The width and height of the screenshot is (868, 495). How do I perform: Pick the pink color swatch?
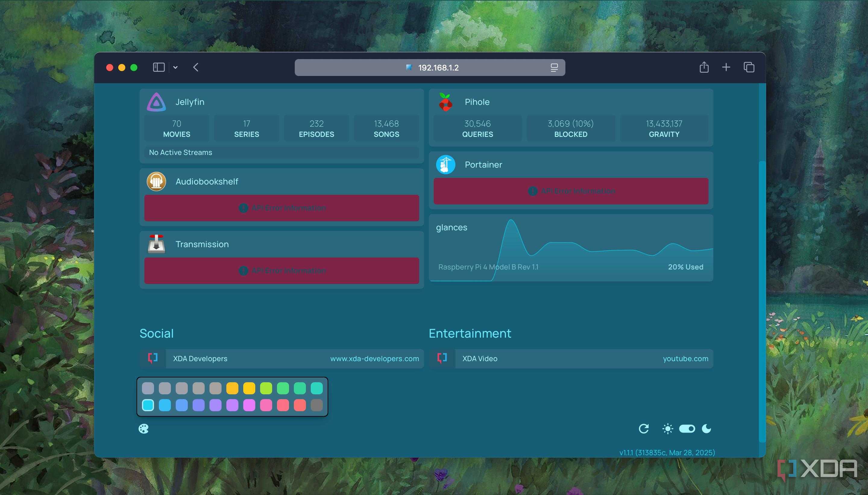(x=266, y=405)
